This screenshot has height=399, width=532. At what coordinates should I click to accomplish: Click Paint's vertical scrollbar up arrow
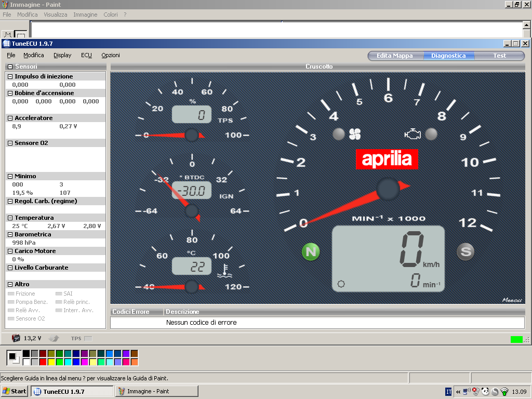(x=526, y=25)
